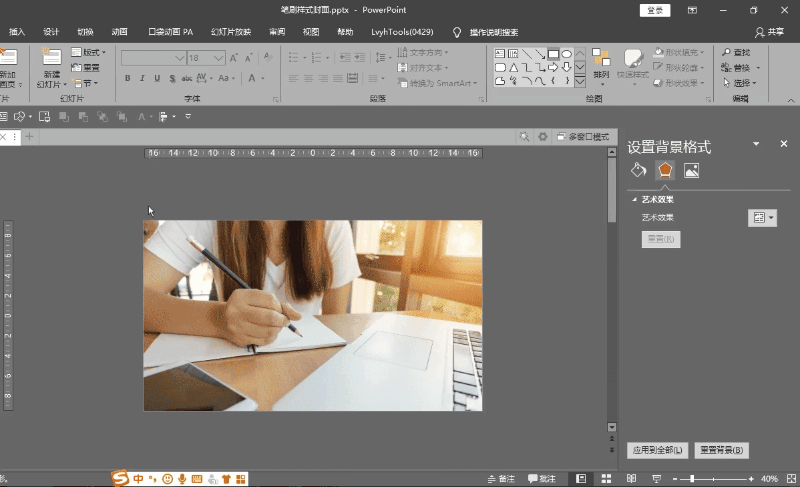This screenshot has height=487, width=800.
Task: Click 重置 slide reset in 幻灯片 group
Action: 85,67
